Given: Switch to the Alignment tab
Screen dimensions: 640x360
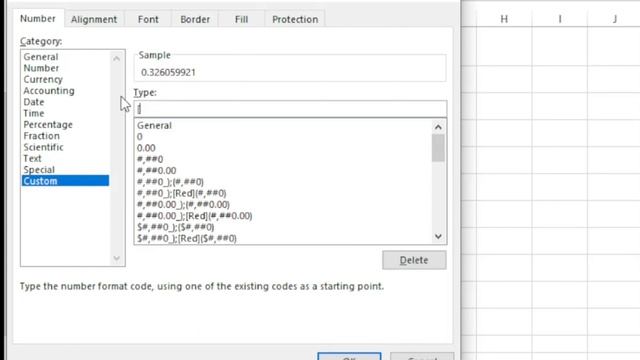Looking at the screenshot, I should (x=94, y=19).
